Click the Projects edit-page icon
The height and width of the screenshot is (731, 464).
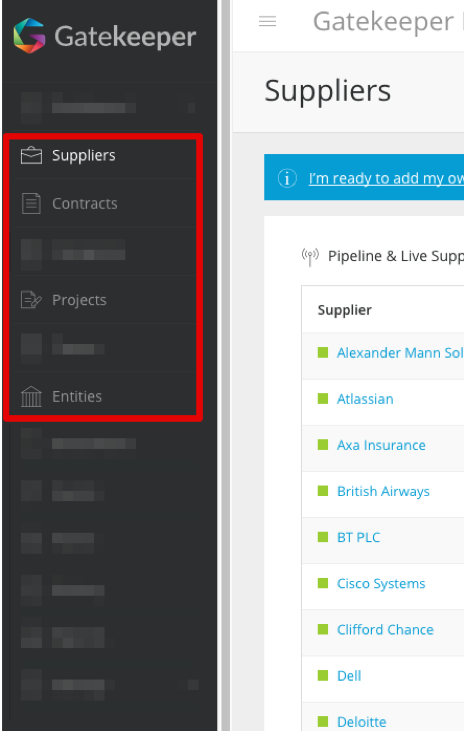click(31, 300)
